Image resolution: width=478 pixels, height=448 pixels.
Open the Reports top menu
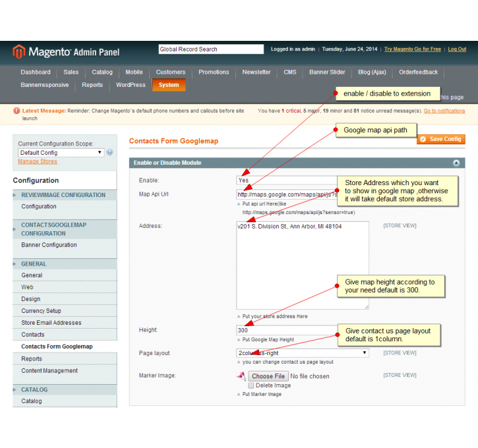(92, 85)
